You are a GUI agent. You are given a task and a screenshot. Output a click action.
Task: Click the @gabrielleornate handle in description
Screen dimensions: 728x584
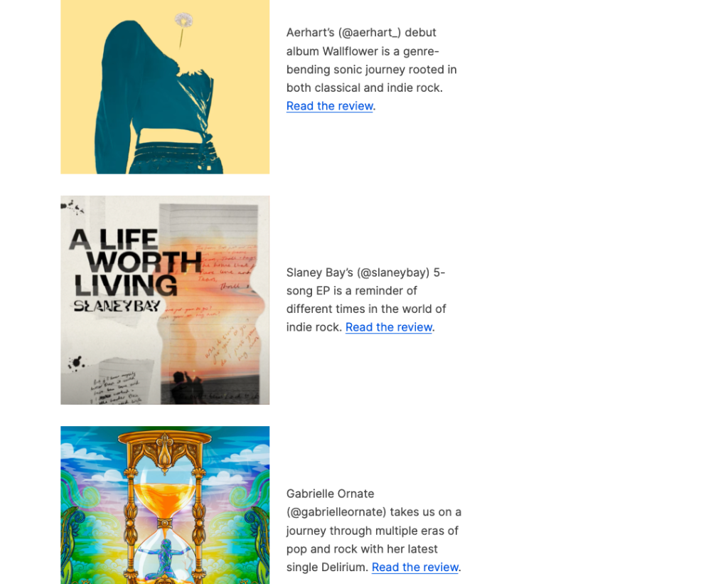336,512
